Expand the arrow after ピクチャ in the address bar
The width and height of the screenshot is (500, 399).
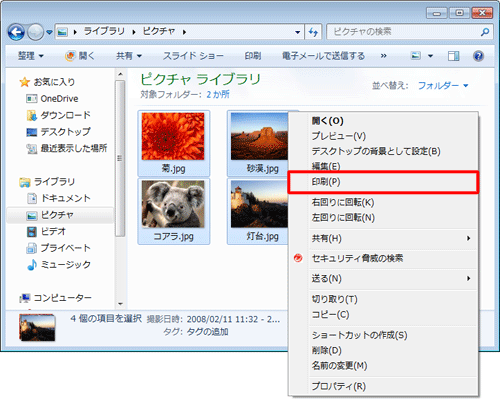pyautogui.click(x=184, y=32)
